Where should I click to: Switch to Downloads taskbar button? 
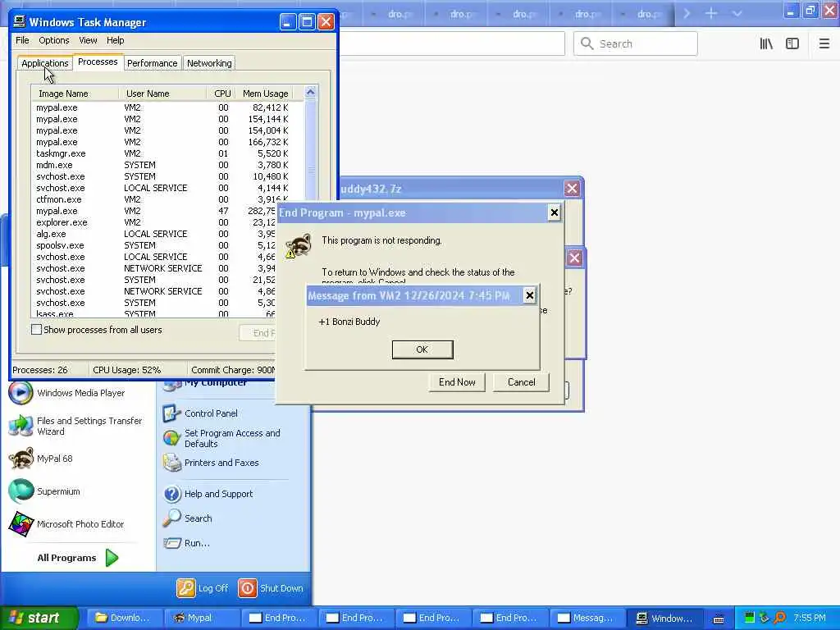click(x=125, y=618)
